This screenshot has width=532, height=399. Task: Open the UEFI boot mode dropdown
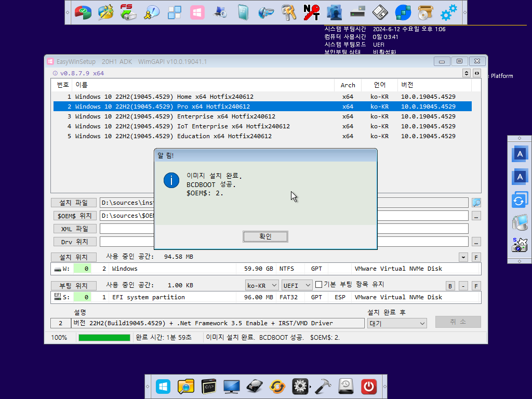pyautogui.click(x=297, y=285)
